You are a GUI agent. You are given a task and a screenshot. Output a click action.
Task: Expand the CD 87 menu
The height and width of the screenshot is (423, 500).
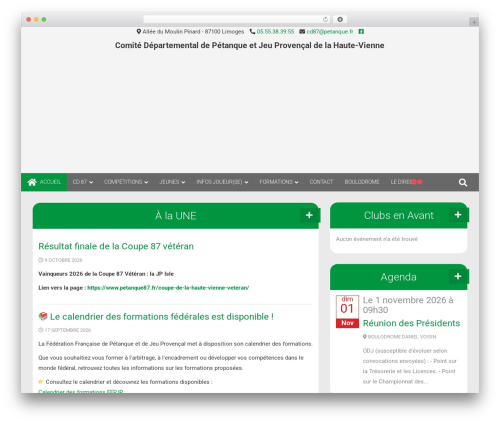83,182
